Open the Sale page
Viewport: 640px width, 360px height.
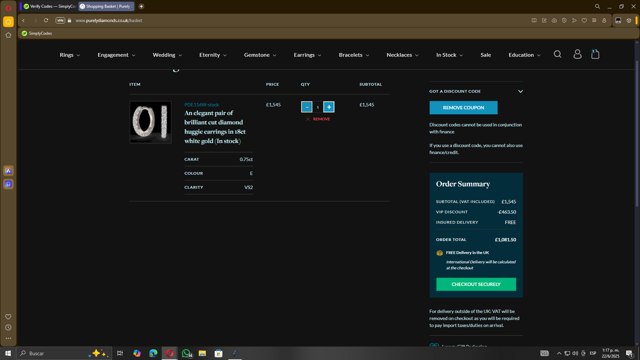click(486, 55)
